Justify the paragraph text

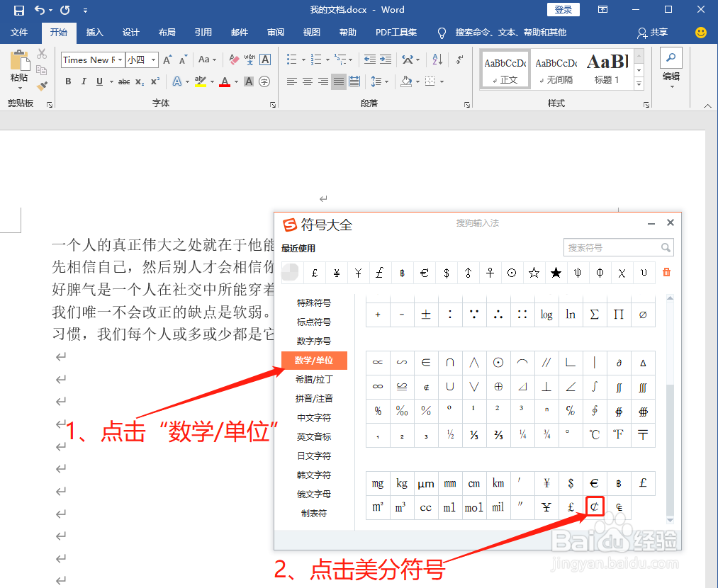tap(339, 81)
